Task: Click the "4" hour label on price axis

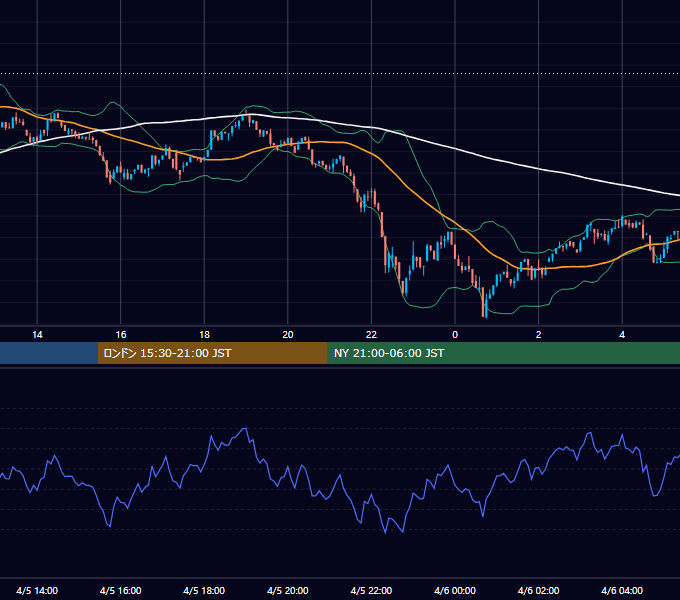Action: coord(622,335)
